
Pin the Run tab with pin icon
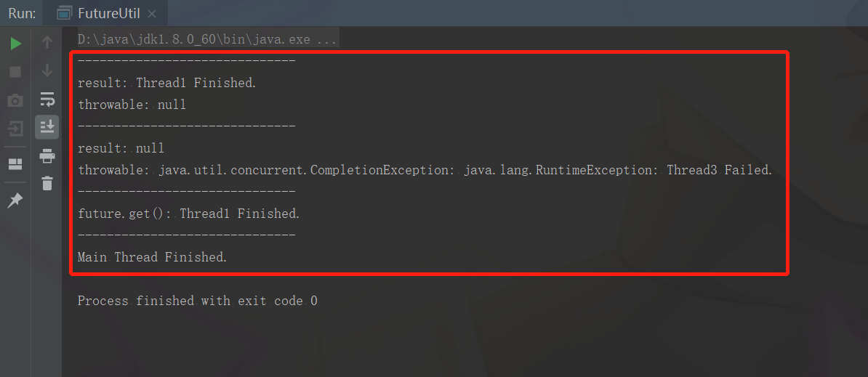[x=15, y=200]
